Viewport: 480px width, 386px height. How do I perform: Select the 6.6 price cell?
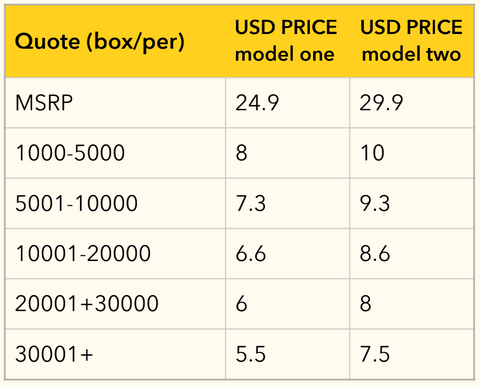click(x=288, y=254)
